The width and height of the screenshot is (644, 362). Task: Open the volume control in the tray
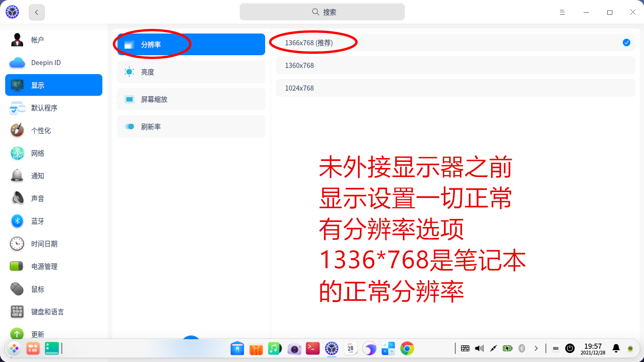(x=479, y=349)
